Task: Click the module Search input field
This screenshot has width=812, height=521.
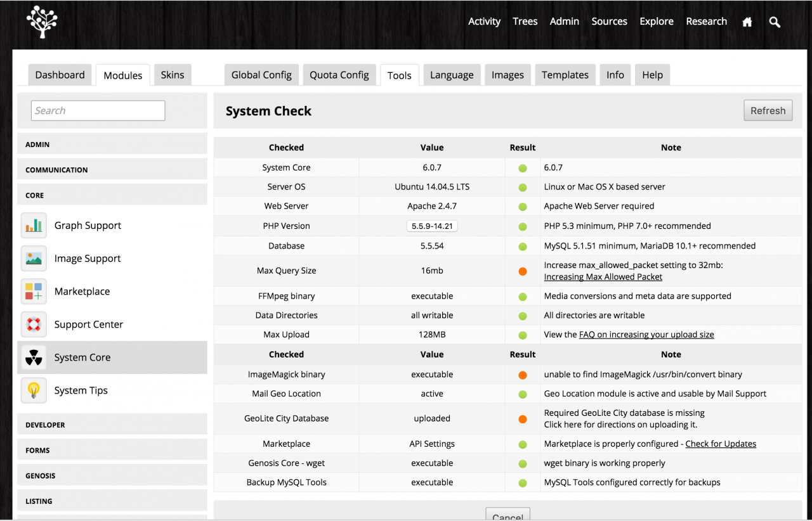Action: click(98, 110)
